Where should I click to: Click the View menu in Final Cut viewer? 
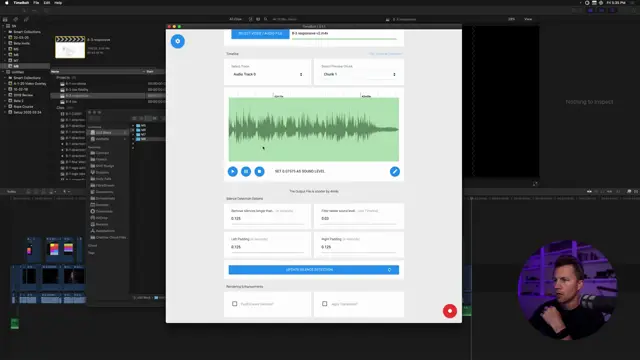(528, 19)
